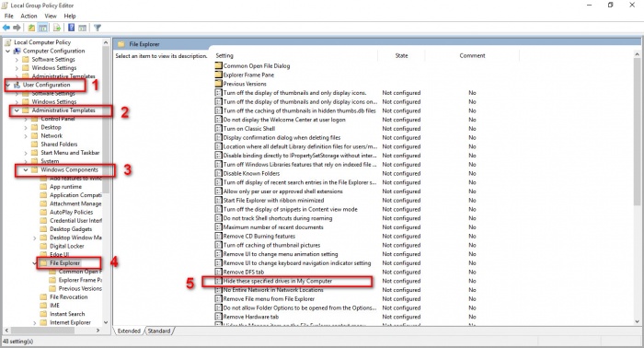Click the folder icon beside 'Instant Search'

tap(43, 314)
